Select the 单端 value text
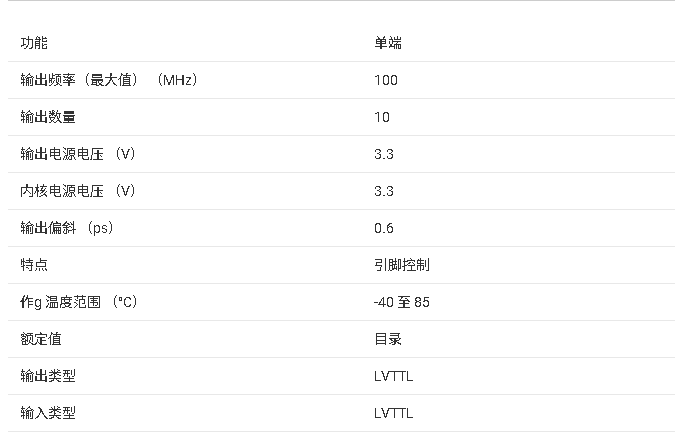This screenshot has width=678, height=432. (x=388, y=43)
